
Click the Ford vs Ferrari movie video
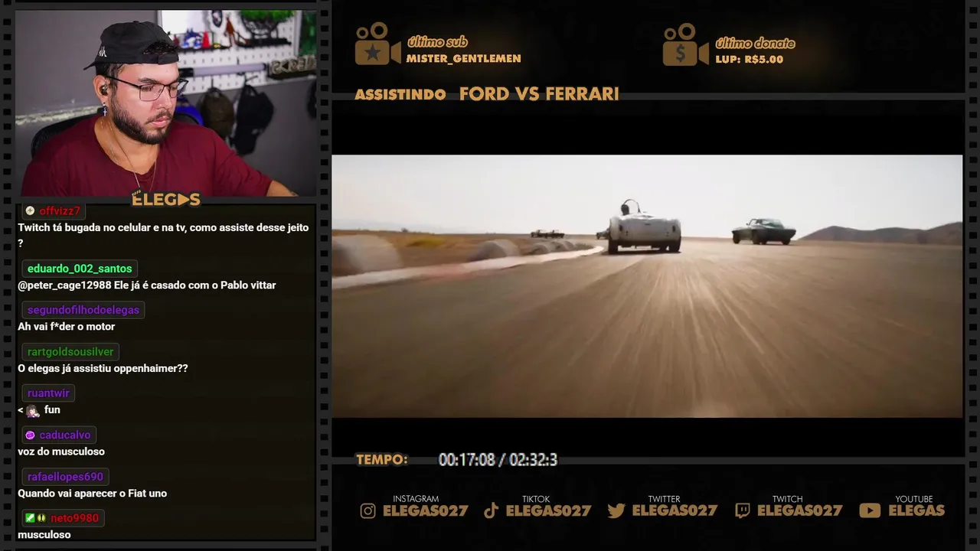click(647, 286)
